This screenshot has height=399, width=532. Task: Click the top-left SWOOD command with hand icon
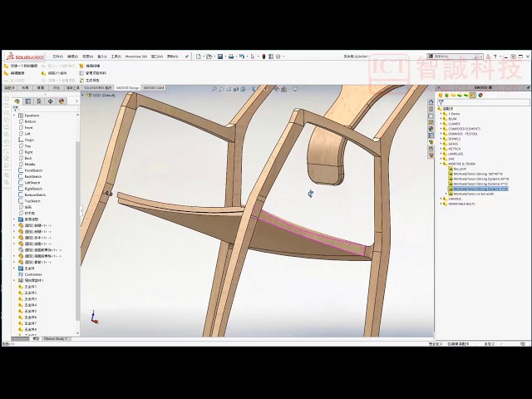click(21, 66)
